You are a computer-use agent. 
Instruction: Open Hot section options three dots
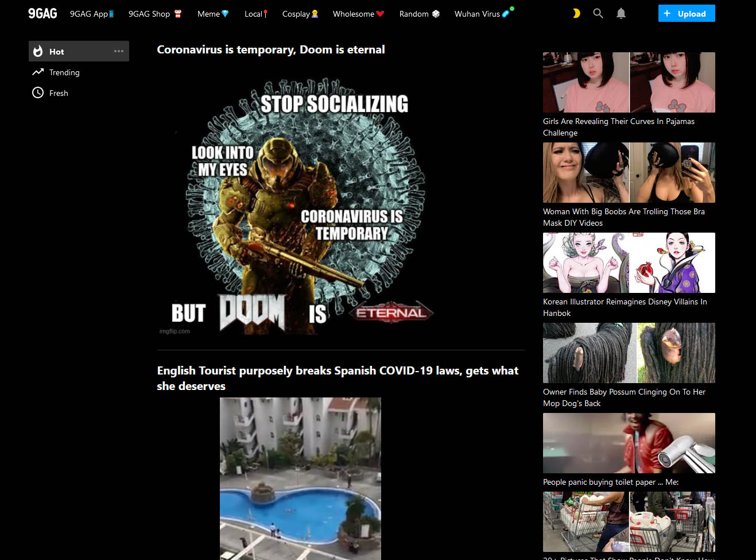coord(119,51)
